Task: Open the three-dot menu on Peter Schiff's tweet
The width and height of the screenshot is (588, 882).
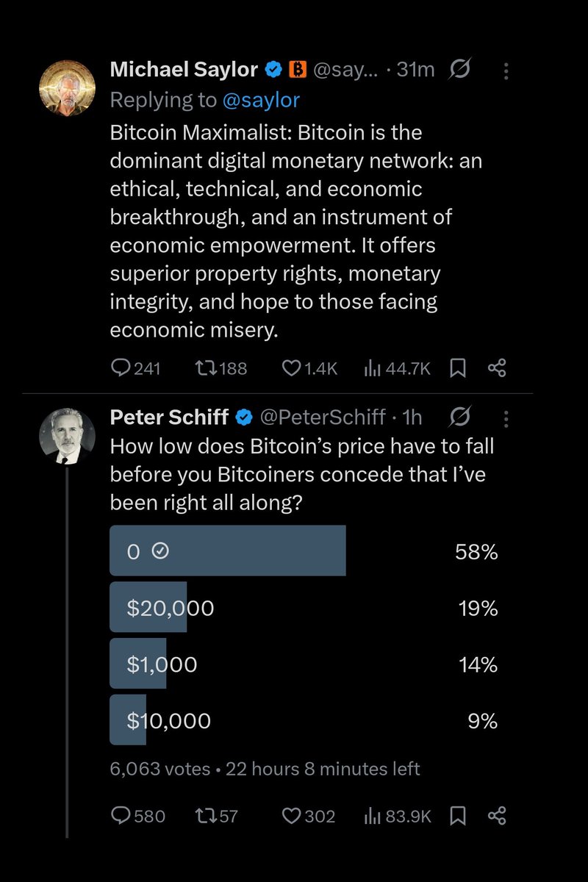Action: [x=506, y=417]
